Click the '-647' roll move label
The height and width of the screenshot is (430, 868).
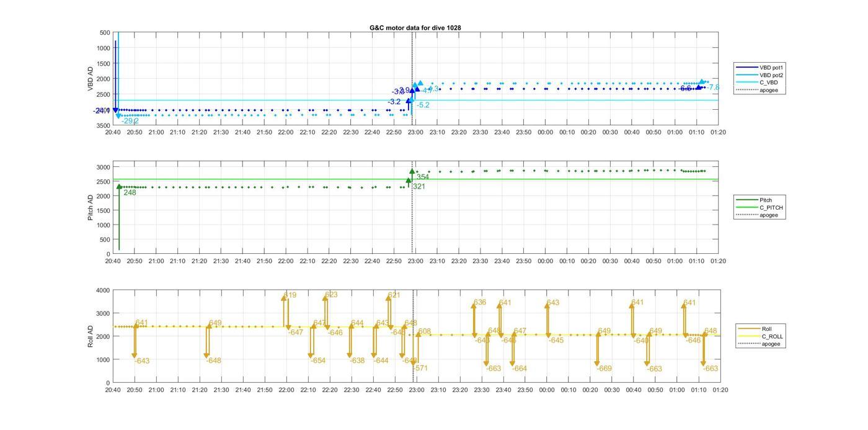[x=296, y=333]
